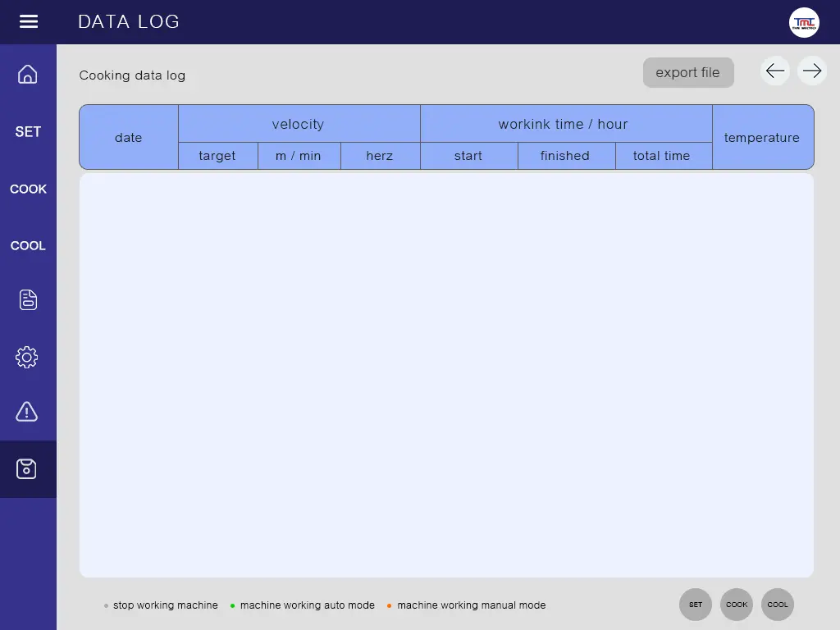Open settings gear in sidebar
Image resolution: width=840 pixels, height=630 pixels.
[x=27, y=357]
